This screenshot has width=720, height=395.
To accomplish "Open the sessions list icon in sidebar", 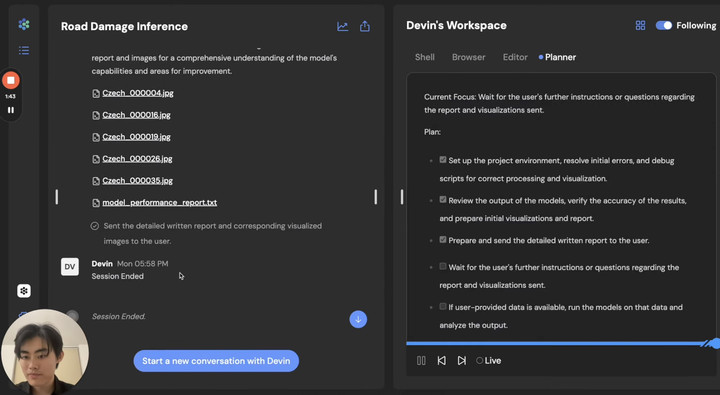I will pos(24,50).
